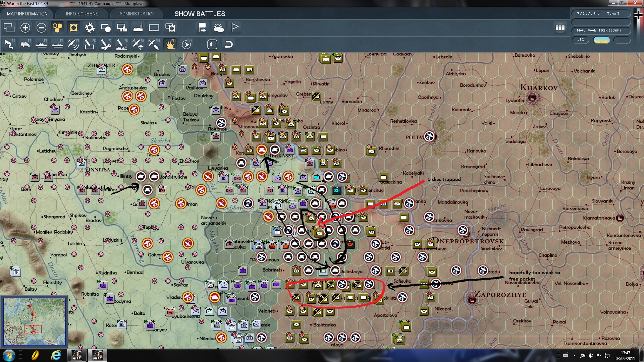This screenshot has height=362, width=644.
Task: Toggle the highlighted yellow ring map overlay
Action: click(73, 27)
